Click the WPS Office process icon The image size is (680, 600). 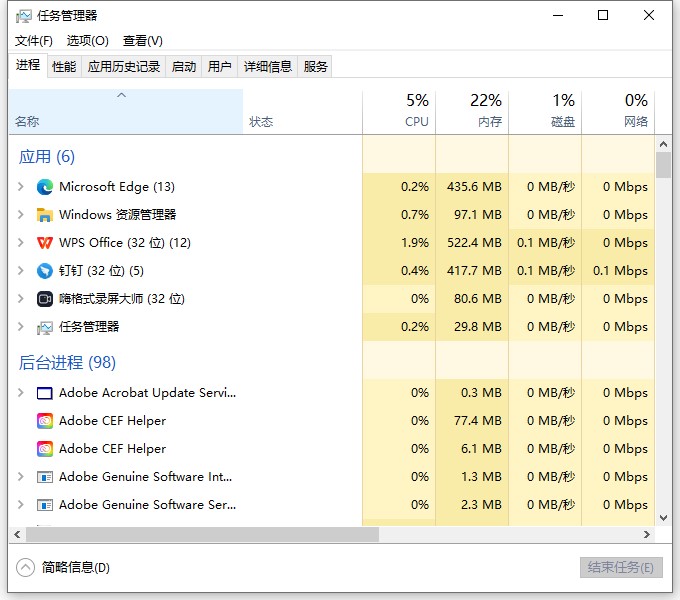45,243
